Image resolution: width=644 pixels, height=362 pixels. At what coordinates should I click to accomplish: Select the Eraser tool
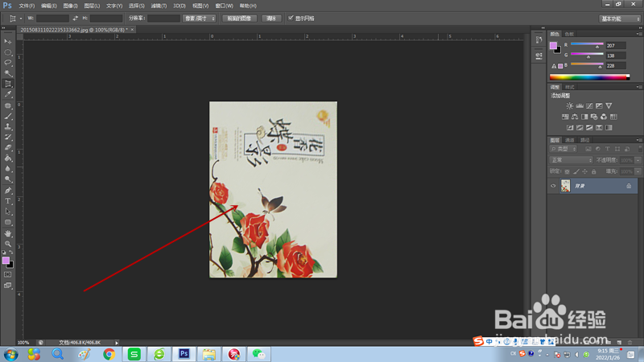pos(8,147)
